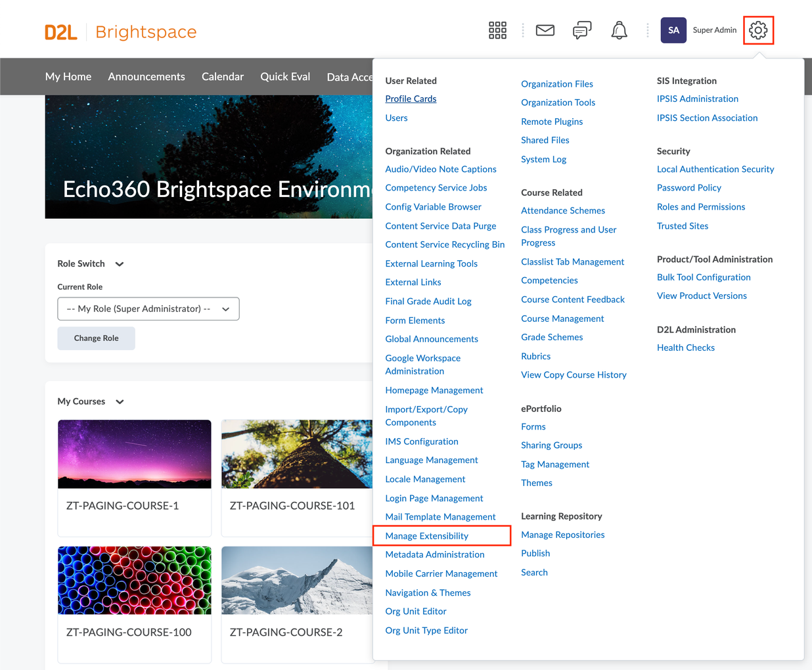Open Google Workspace Administration
Image resolution: width=812 pixels, height=670 pixels.
(x=423, y=365)
